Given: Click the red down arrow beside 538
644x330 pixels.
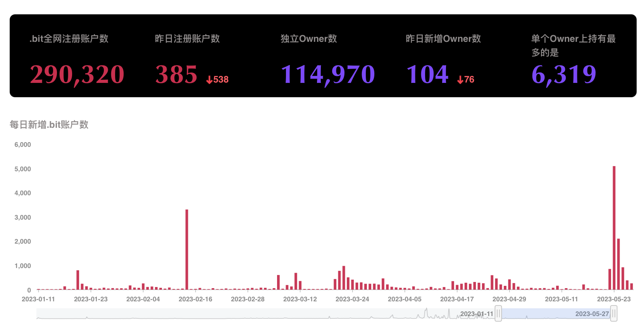Looking at the screenshot, I should (x=209, y=80).
